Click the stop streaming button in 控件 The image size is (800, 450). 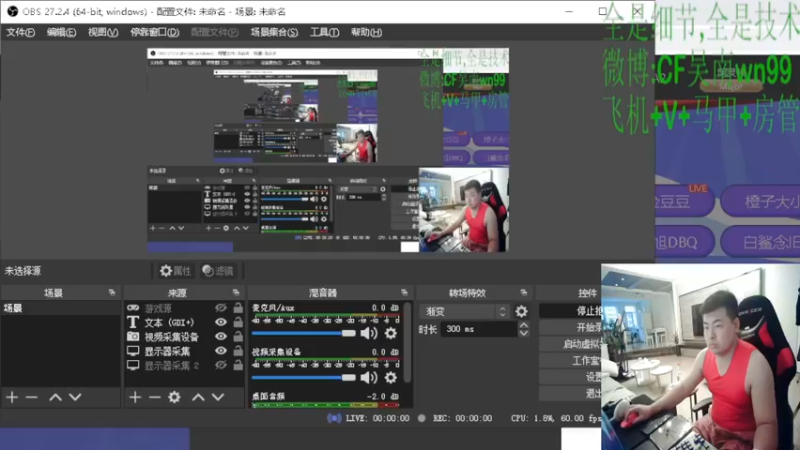click(570, 310)
